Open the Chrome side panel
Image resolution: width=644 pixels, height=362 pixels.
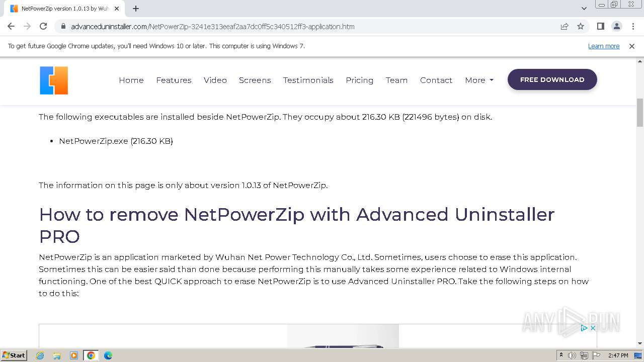600,26
